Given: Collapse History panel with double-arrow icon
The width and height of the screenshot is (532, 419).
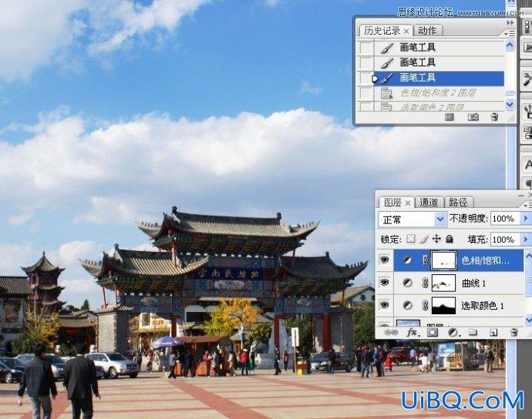Looking at the screenshot, I should coord(510,22).
